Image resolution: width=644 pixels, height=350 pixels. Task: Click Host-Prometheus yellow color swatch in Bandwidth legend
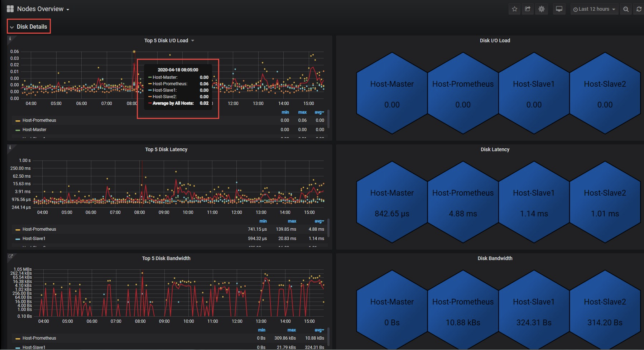pyautogui.click(x=18, y=339)
